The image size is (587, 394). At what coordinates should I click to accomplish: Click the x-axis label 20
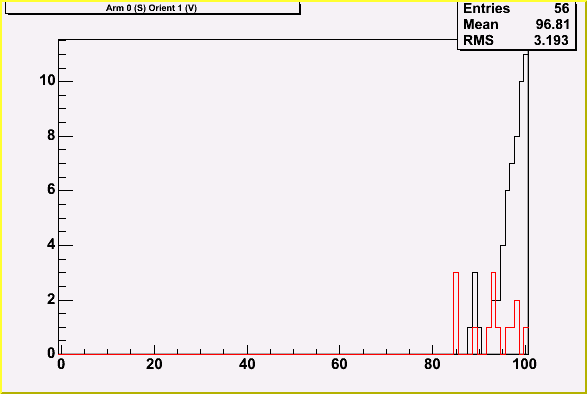pyautogui.click(x=154, y=364)
